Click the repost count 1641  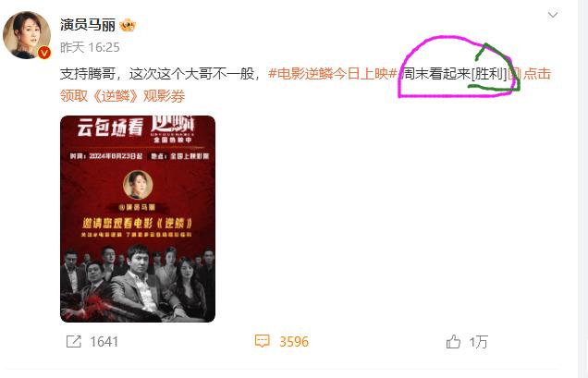[104, 342]
